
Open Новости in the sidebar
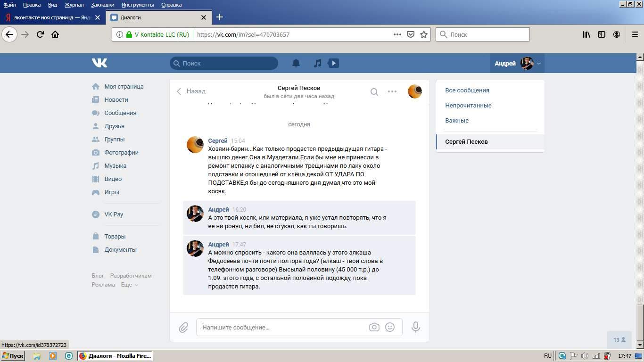pyautogui.click(x=116, y=100)
